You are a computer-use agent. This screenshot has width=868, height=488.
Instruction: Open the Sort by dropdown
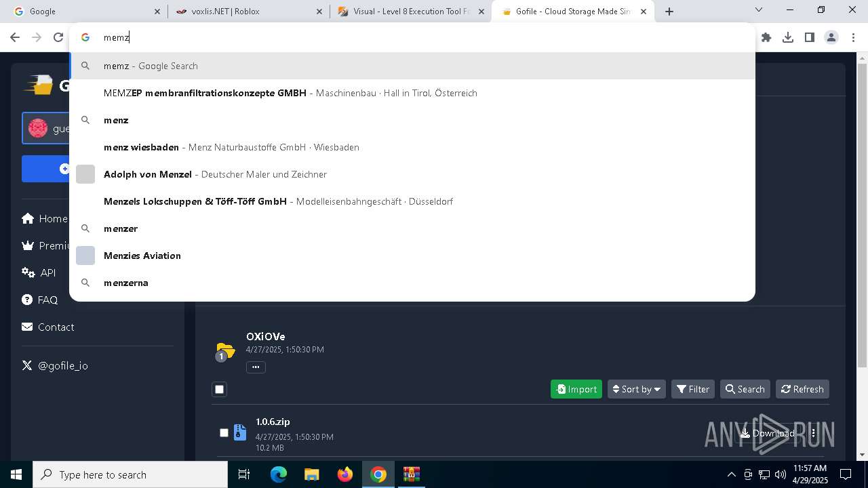pos(637,389)
